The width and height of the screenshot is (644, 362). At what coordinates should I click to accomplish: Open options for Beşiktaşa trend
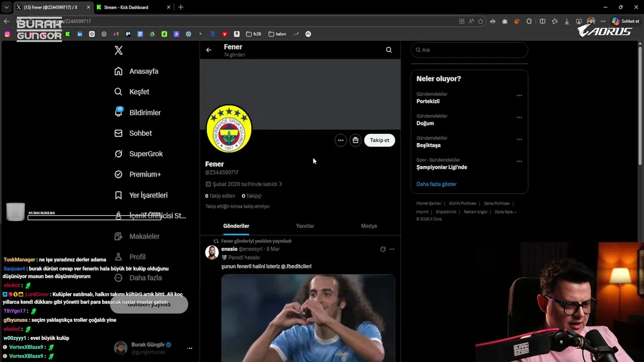click(x=519, y=139)
